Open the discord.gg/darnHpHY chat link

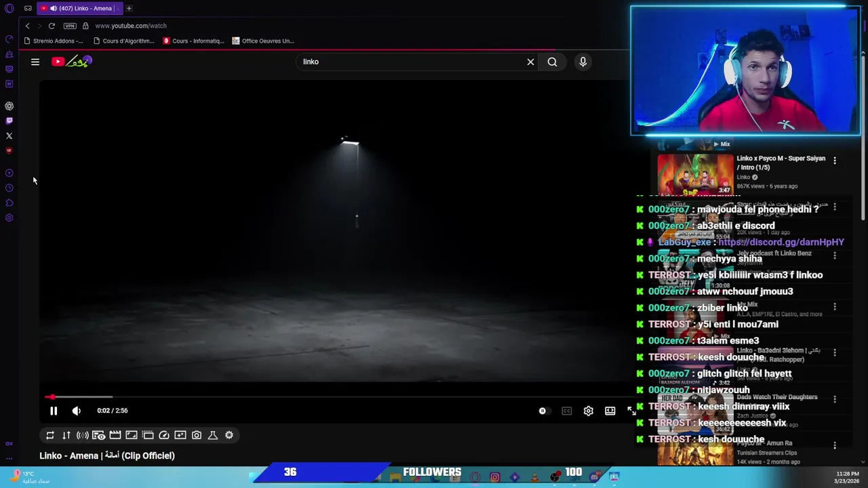(x=781, y=242)
